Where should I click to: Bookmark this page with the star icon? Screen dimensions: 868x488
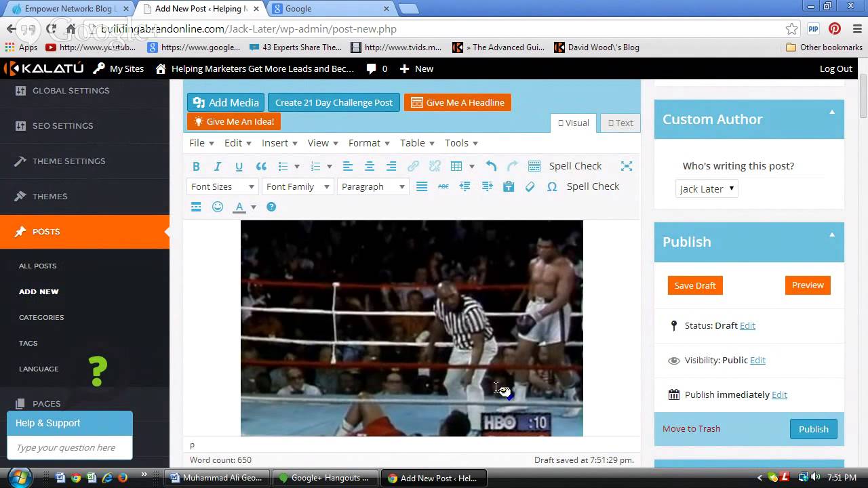792,28
